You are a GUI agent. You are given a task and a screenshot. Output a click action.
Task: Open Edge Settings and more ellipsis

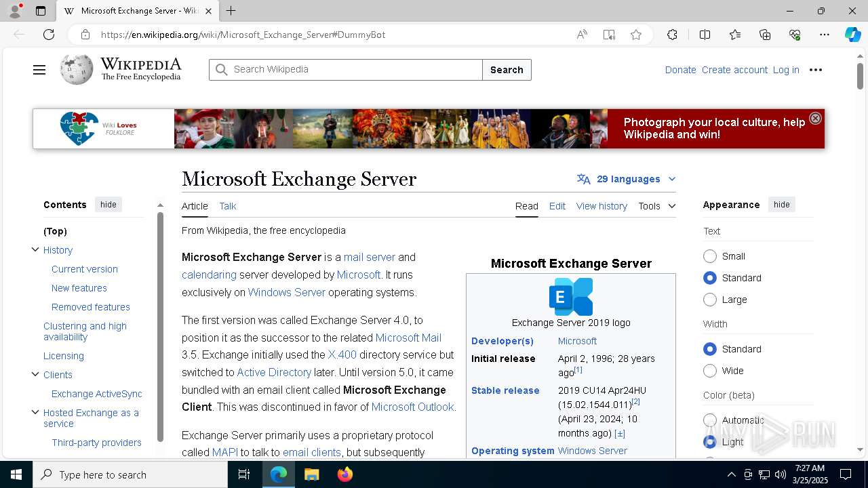pyautogui.click(x=825, y=35)
